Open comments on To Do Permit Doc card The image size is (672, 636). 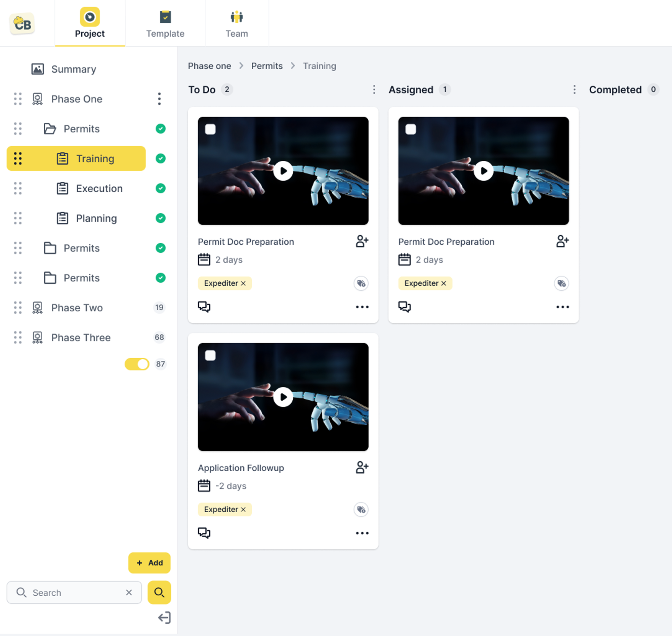point(204,307)
